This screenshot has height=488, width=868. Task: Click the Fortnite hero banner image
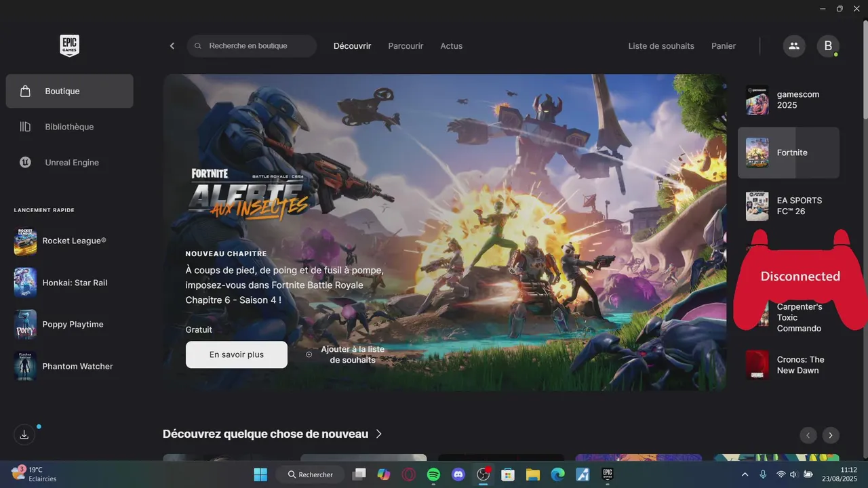click(444, 232)
